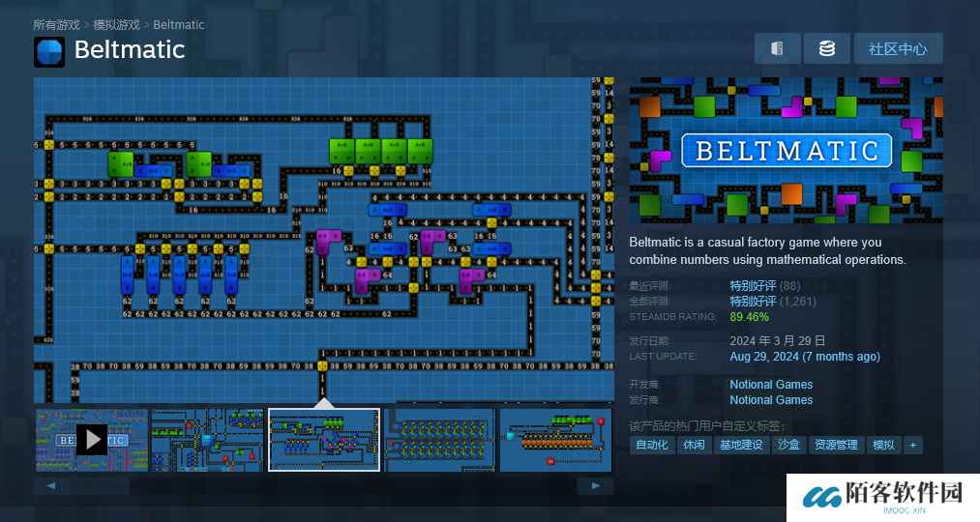Open the Steam store book icon button
Screen dimensions: 980x522
[778, 48]
